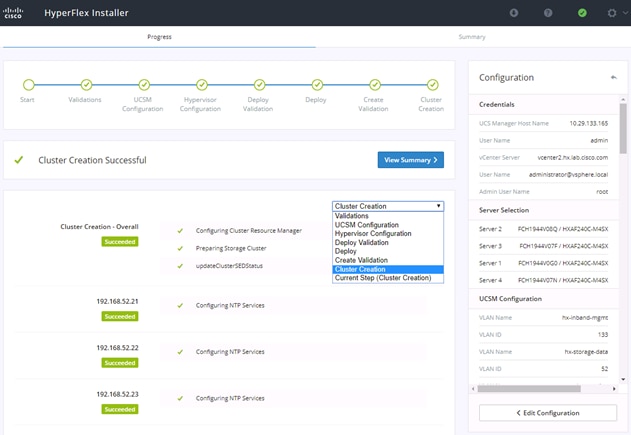Click the Validations step circle
The height and width of the screenshot is (435, 631).
tap(86, 85)
